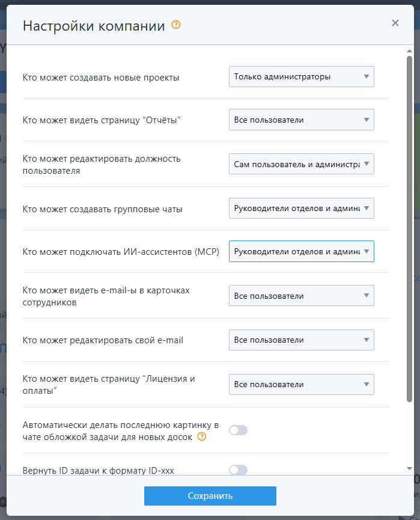
Task: Click the vertical scrollbar thumb
Action: click(x=409, y=229)
